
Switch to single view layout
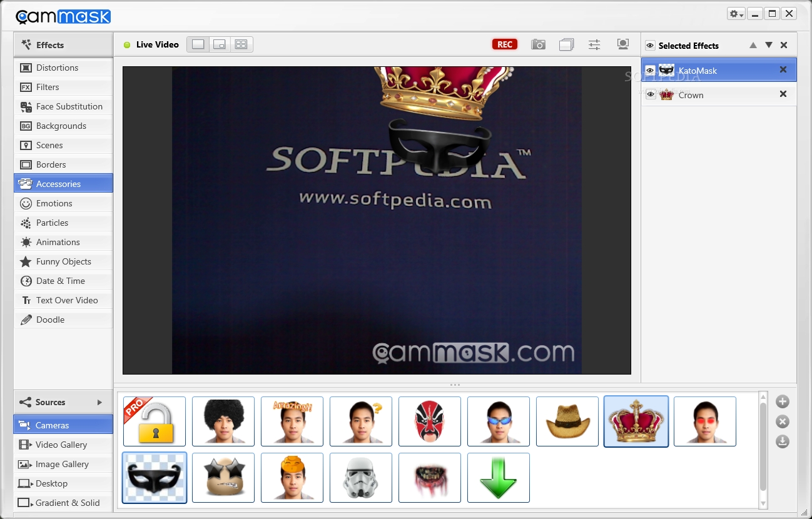coord(198,44)
